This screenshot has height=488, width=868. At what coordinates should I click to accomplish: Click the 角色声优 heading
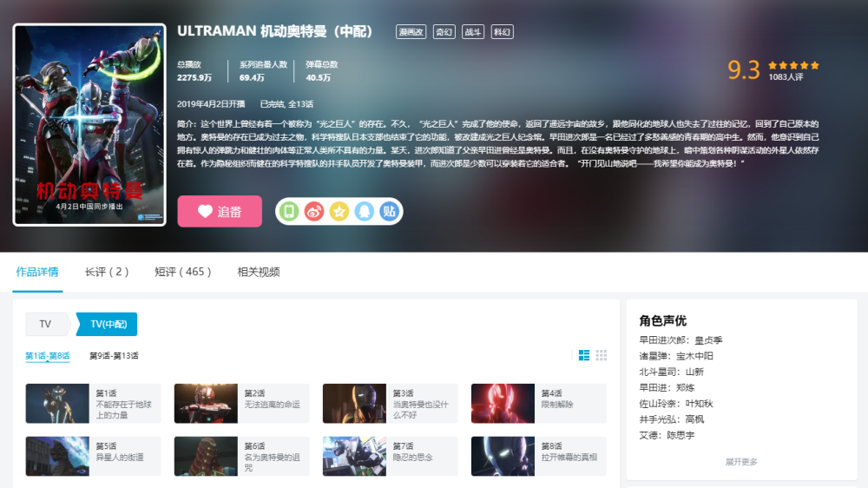[x=662, y=320]
